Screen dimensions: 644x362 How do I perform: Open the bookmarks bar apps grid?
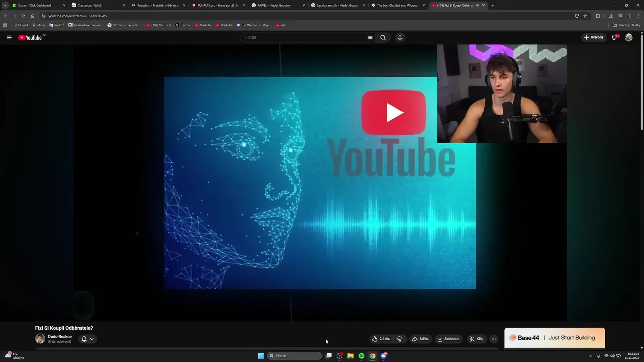(5, 25)
